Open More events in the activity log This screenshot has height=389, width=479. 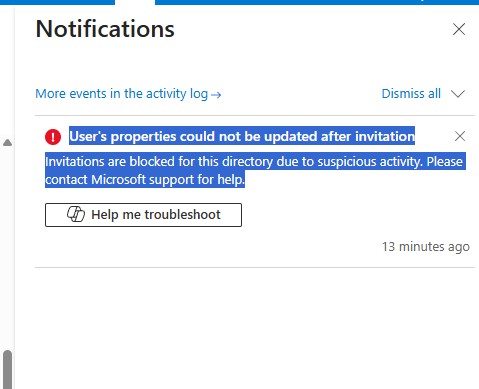pos(128,94)
